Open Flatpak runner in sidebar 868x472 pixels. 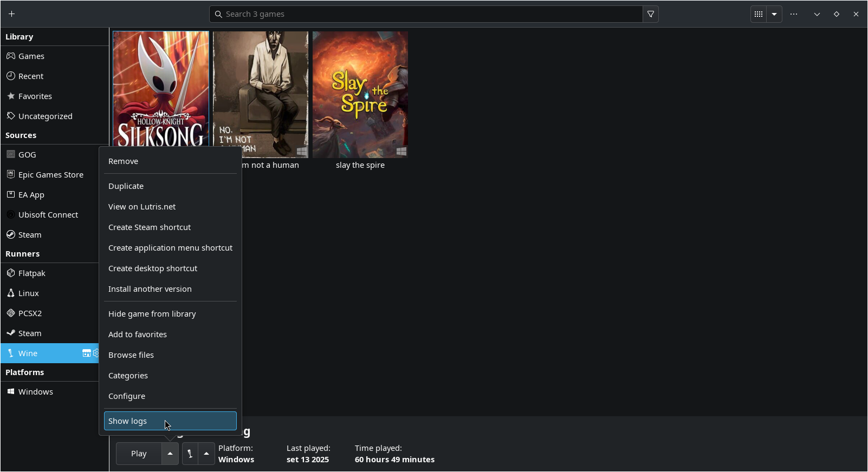[x=31, y=273]
